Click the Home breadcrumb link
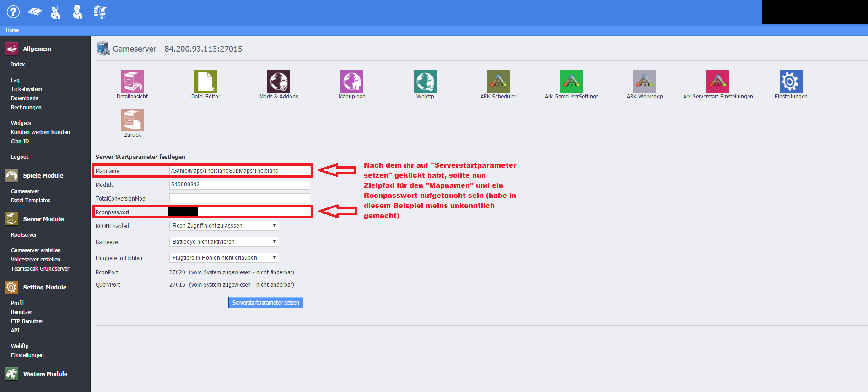 click(x=12, y=30)
